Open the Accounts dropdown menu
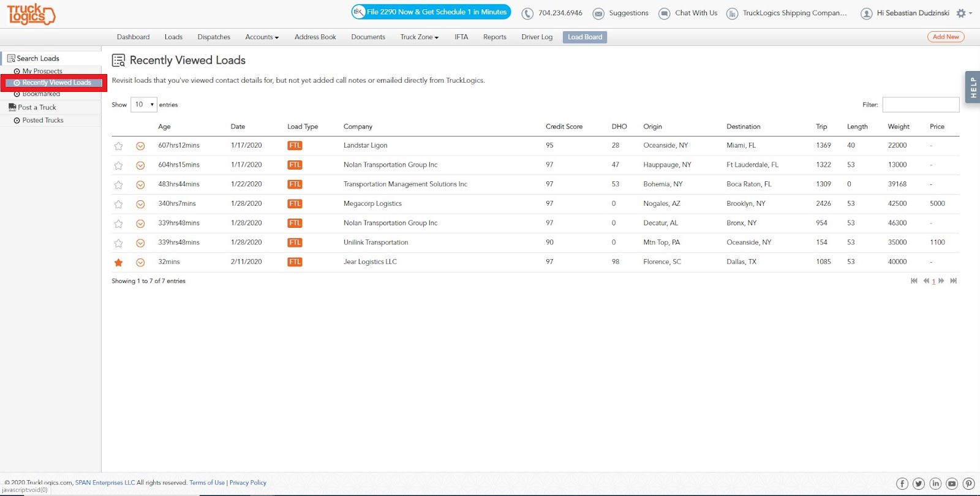 [262, 37]
